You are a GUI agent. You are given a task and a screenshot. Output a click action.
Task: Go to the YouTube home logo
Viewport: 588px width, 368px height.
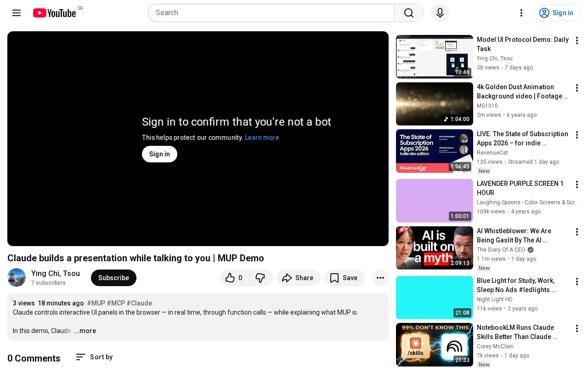pyautogui.click(x=55, y=13)
